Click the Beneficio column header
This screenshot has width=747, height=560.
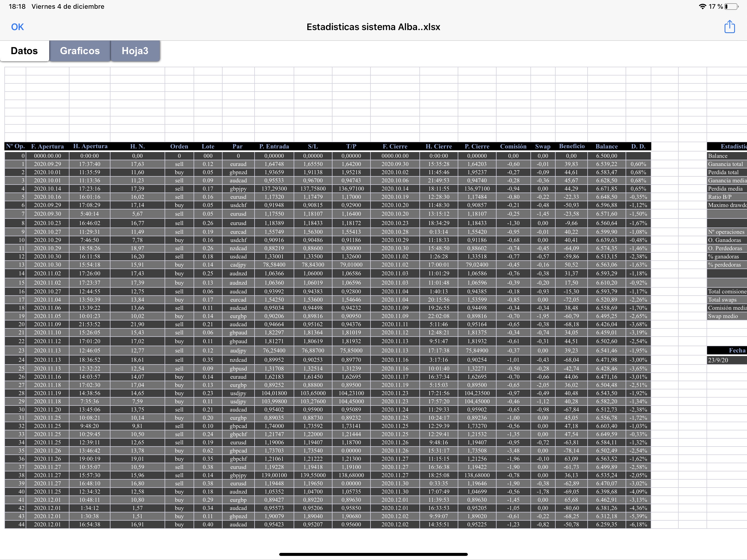coord(571,146)
